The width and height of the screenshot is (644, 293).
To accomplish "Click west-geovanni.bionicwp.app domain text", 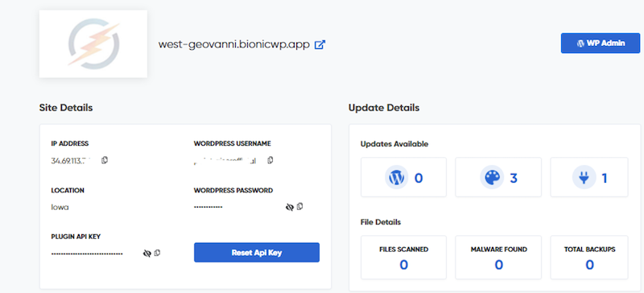I will click(233, 44).
